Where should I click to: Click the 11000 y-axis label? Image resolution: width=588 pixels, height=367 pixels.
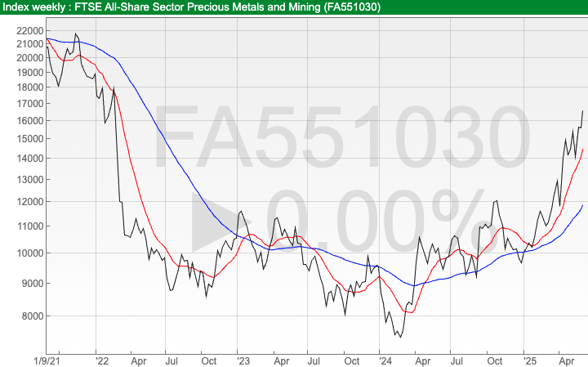pos(30,226)
